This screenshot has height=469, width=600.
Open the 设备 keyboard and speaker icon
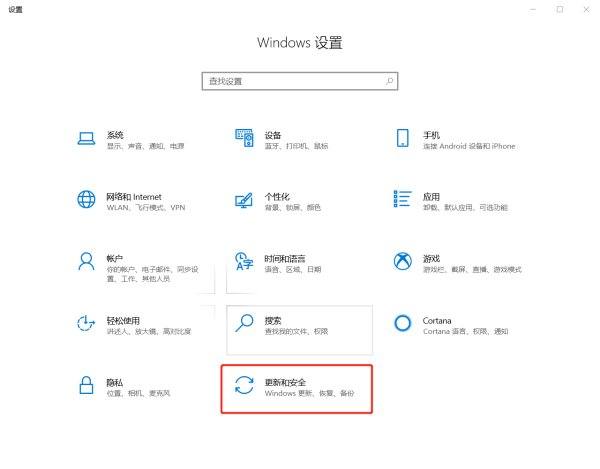point(244,138)
